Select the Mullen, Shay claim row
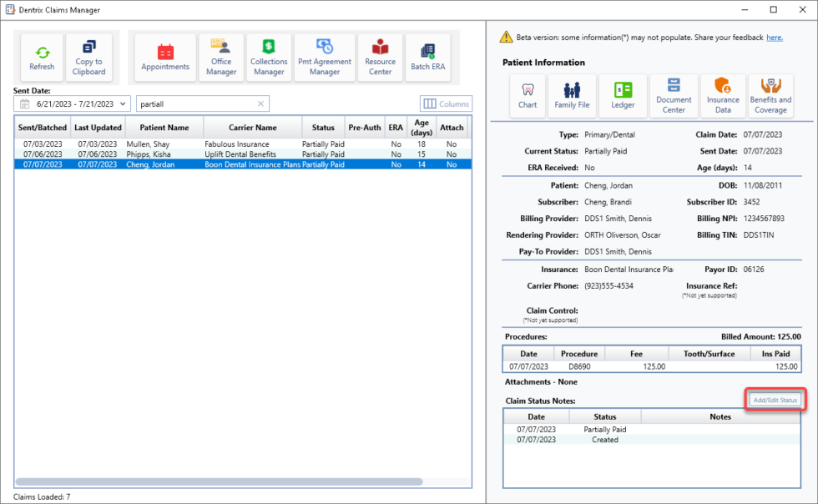The image size is (818, 504). tap(167, 143)
